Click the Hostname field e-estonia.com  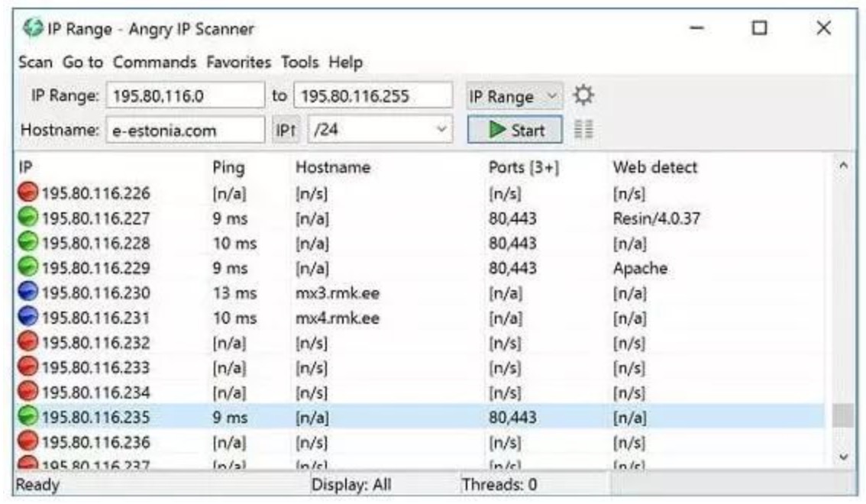pos(185,131)
